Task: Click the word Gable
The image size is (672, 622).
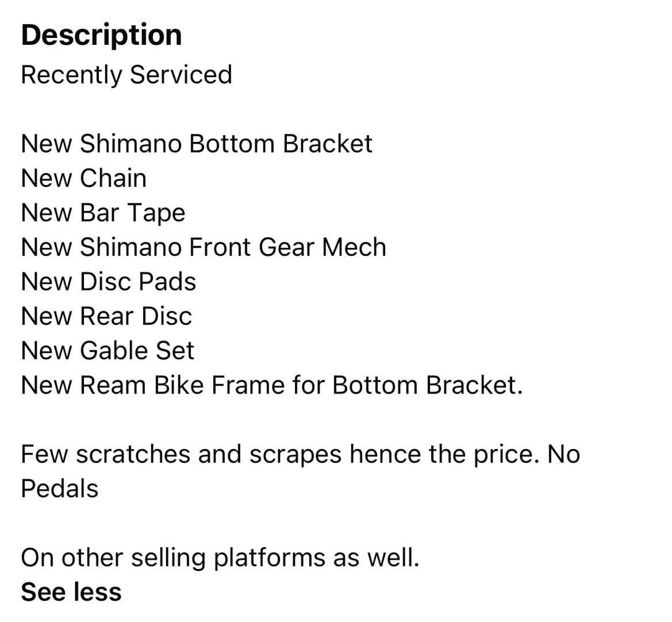Action: (113, 351)
